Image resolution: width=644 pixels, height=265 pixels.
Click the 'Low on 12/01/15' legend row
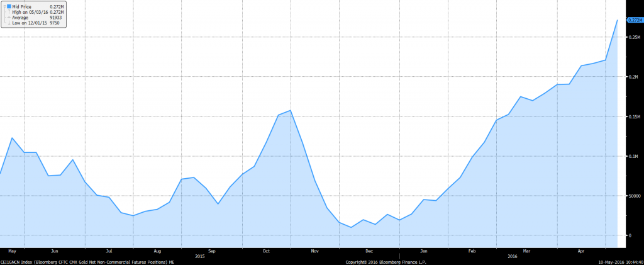(x=37, y=23)
